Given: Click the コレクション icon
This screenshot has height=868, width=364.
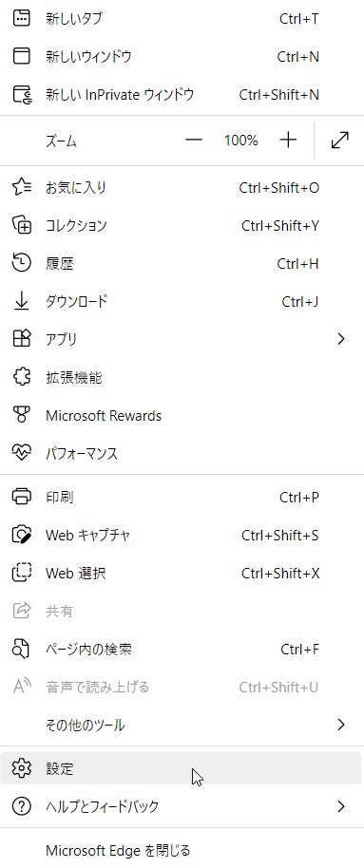Looking at the screenshot, I should coord(22,225).
